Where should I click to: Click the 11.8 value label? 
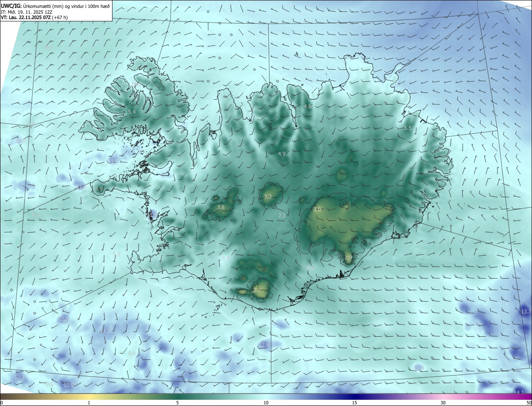pos(82,188)
